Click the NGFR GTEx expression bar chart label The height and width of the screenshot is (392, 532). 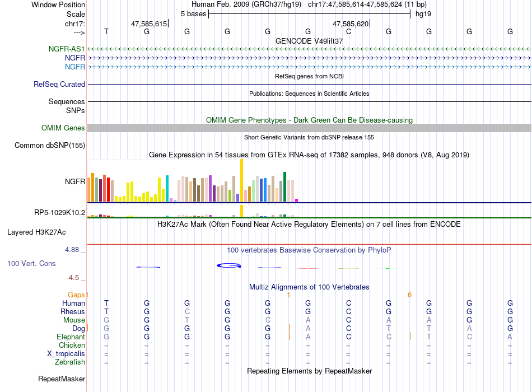[x=75, y=181]
